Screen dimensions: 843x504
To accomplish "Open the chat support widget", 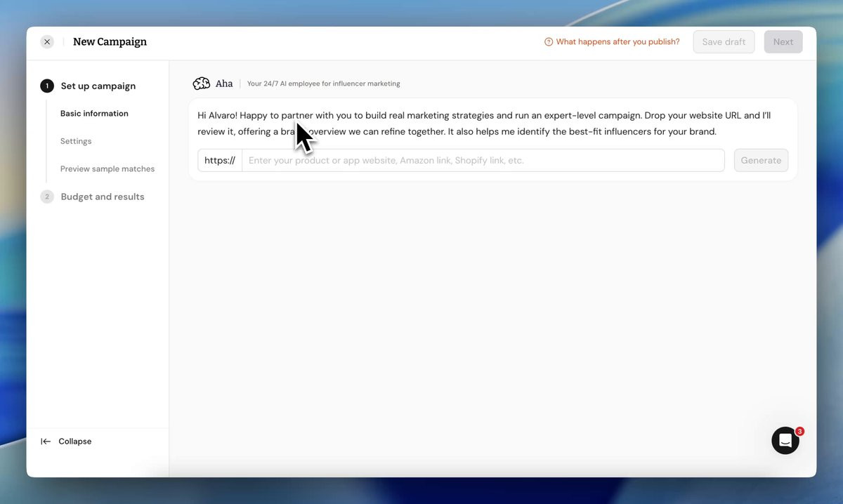I will pos(785,441).
